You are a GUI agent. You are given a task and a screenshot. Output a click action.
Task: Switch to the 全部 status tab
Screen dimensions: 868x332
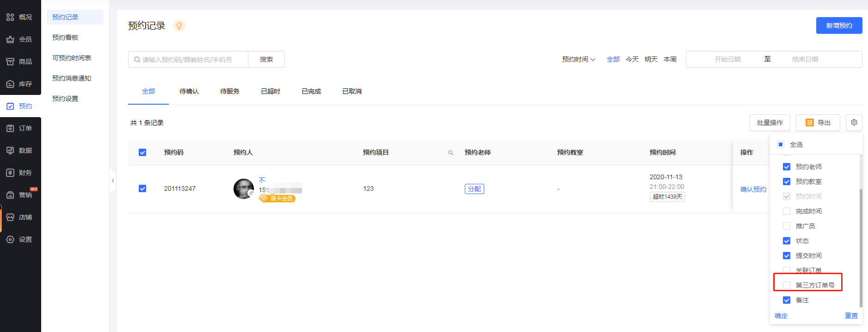(148, 91)
